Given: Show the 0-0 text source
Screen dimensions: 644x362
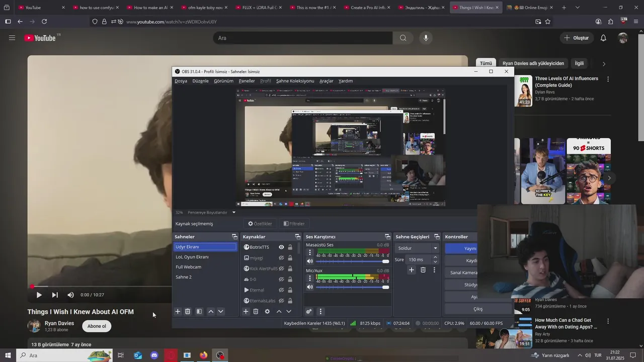Looking at the screenshot, I should click(281, 279).
